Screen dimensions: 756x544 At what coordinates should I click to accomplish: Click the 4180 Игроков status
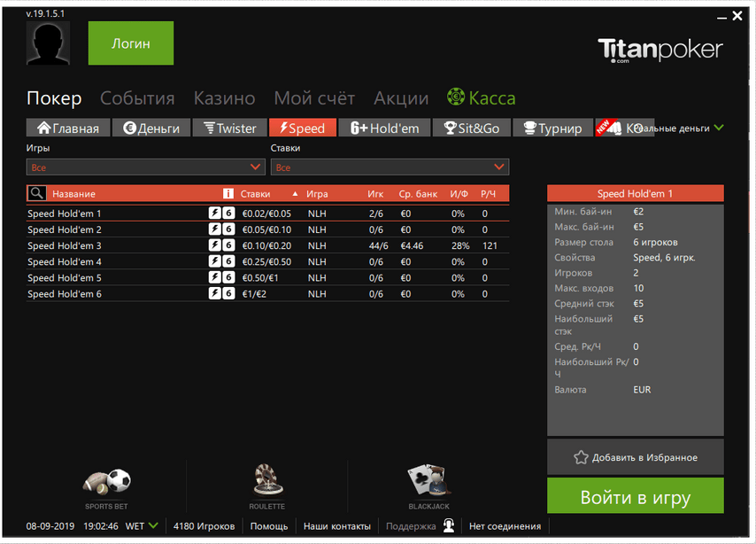204,526
